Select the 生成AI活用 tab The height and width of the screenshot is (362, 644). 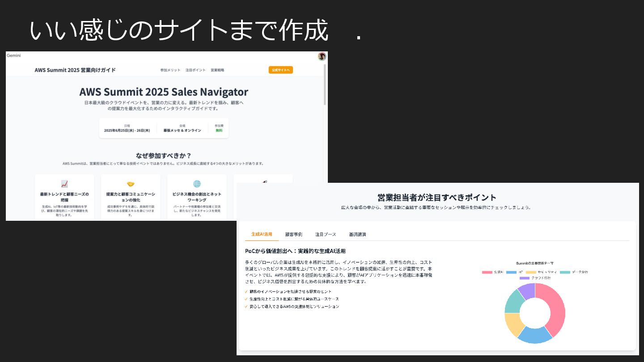[x=262, y=234]
